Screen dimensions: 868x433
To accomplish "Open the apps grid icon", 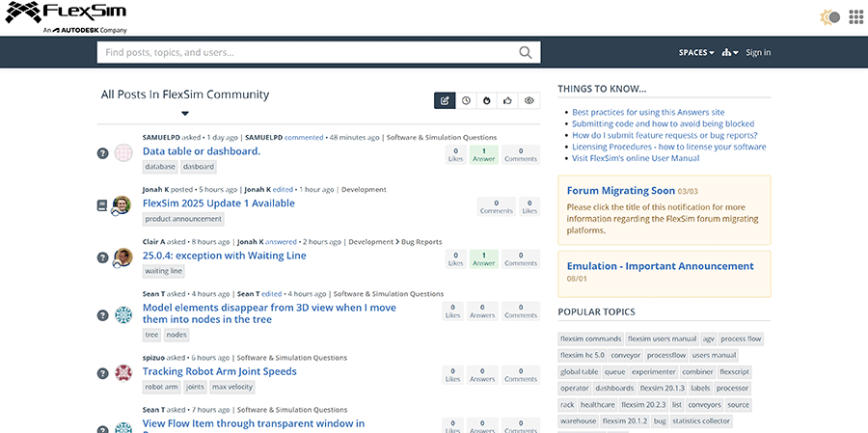I will [856, 17].
